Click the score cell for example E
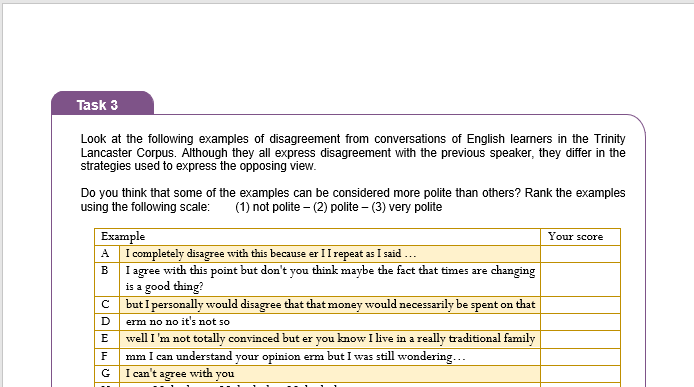The height and width of the screenshot is (387, 694). (x=580, y=339)
